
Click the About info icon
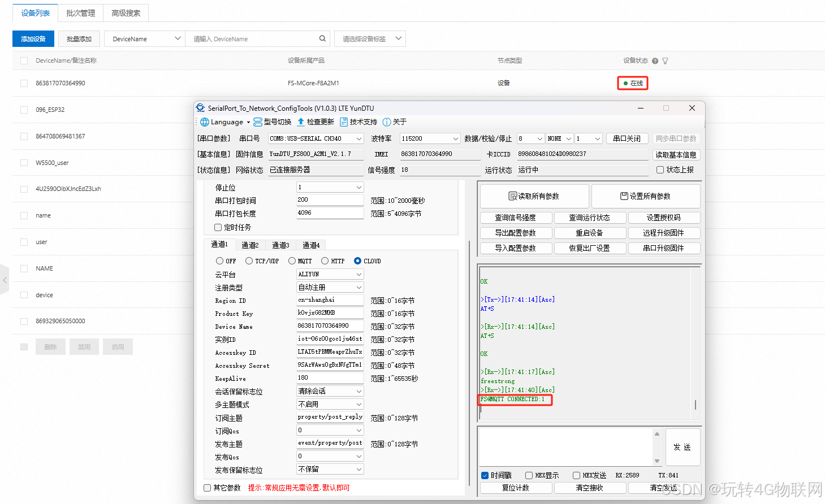tap(387, 122)
